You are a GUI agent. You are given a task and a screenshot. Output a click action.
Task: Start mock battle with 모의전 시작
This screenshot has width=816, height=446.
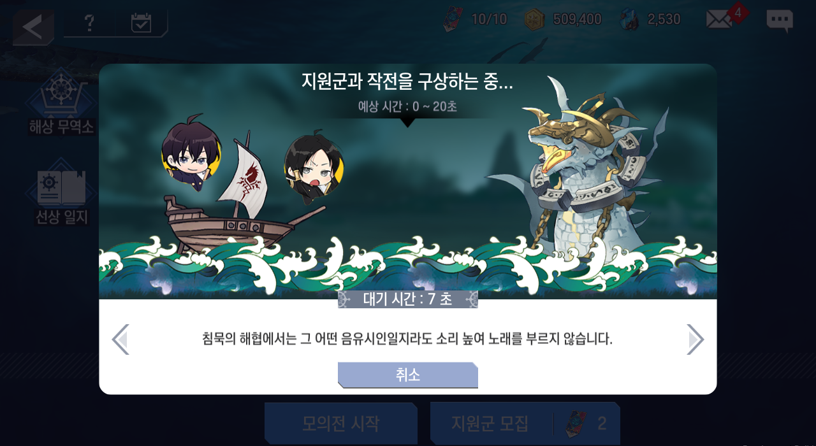(341, 423)
